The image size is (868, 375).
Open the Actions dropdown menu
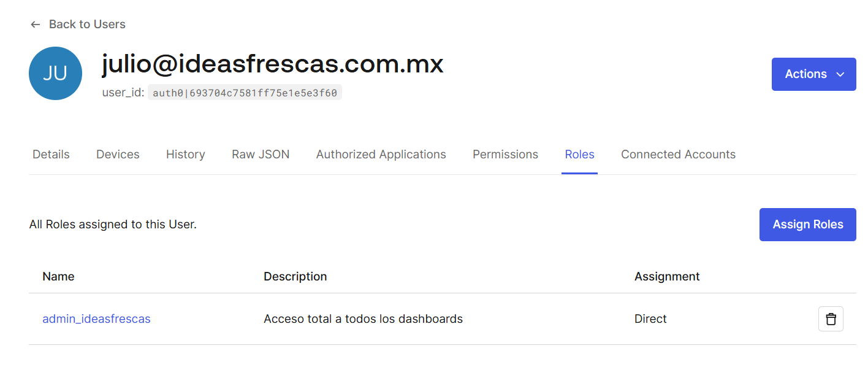coord(813,74)
